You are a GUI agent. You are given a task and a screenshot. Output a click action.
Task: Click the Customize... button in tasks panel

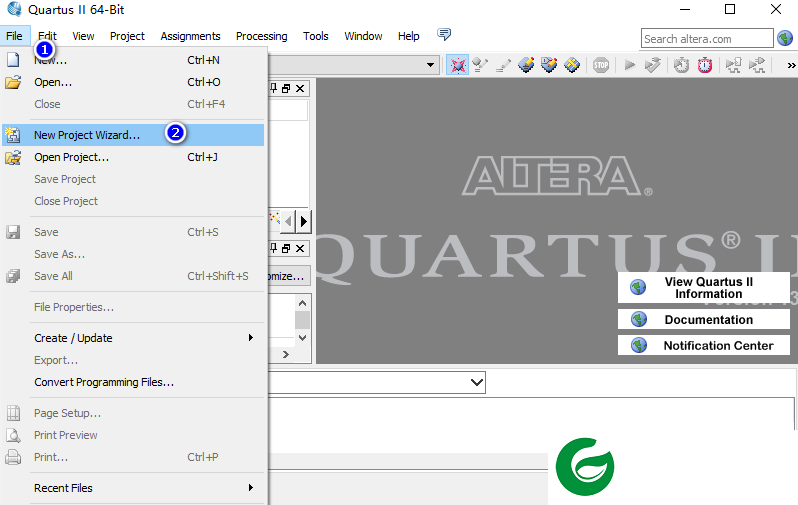[289, 276]
